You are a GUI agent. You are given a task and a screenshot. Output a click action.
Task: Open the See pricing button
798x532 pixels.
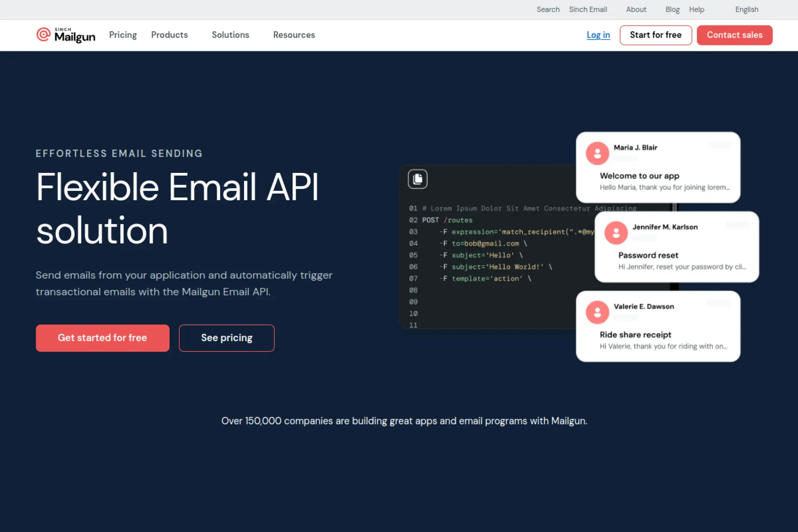pyautogui.click(x=226, y=338)
